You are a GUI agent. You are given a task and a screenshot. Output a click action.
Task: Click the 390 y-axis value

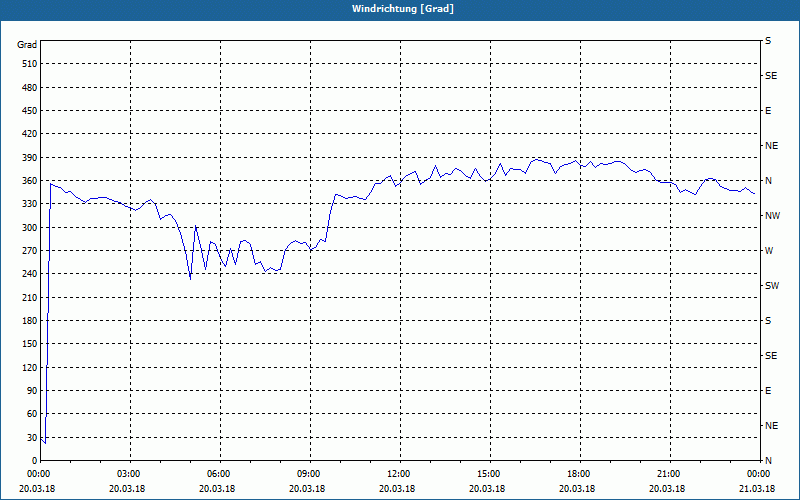(30, 158)
